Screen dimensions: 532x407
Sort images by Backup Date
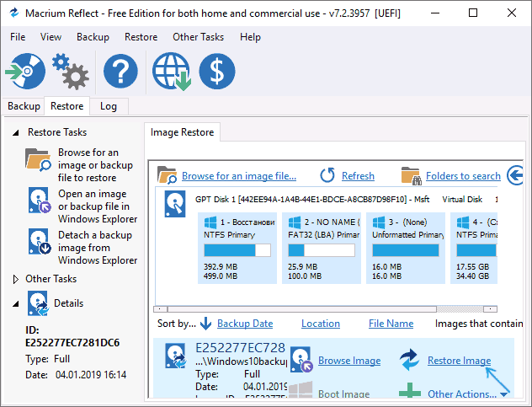pos(244,323)
